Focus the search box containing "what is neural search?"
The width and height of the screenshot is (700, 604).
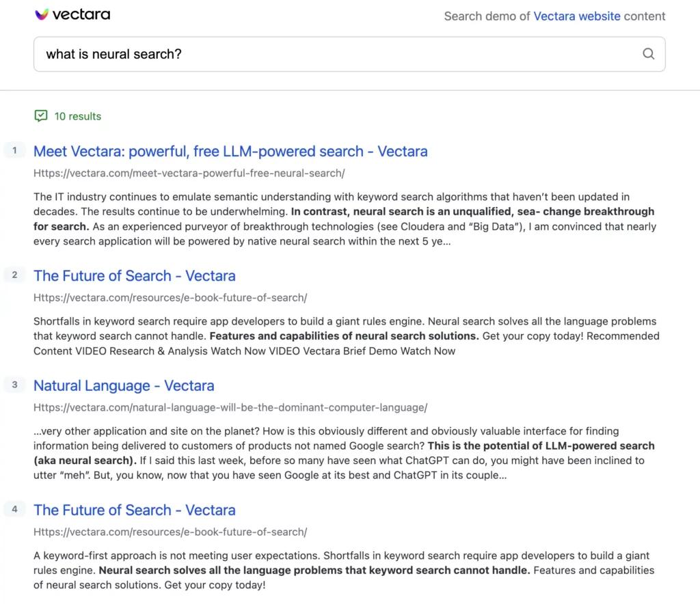(335, 54)
